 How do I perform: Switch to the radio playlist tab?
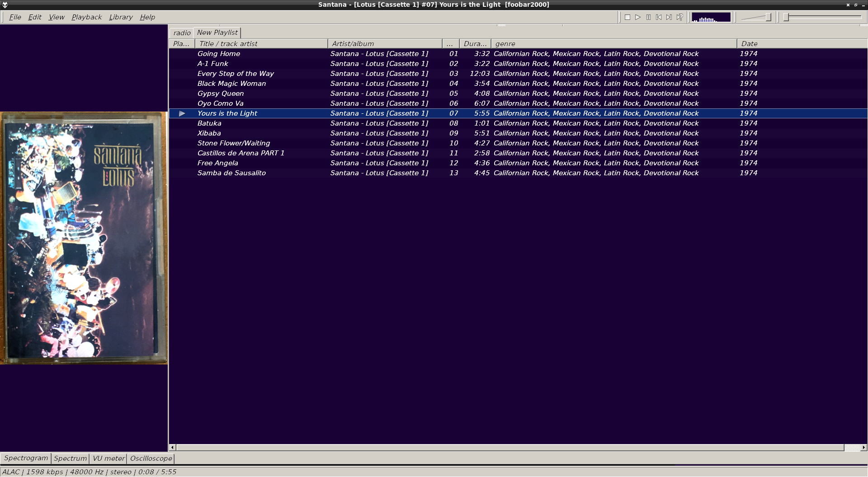point(182,33)
